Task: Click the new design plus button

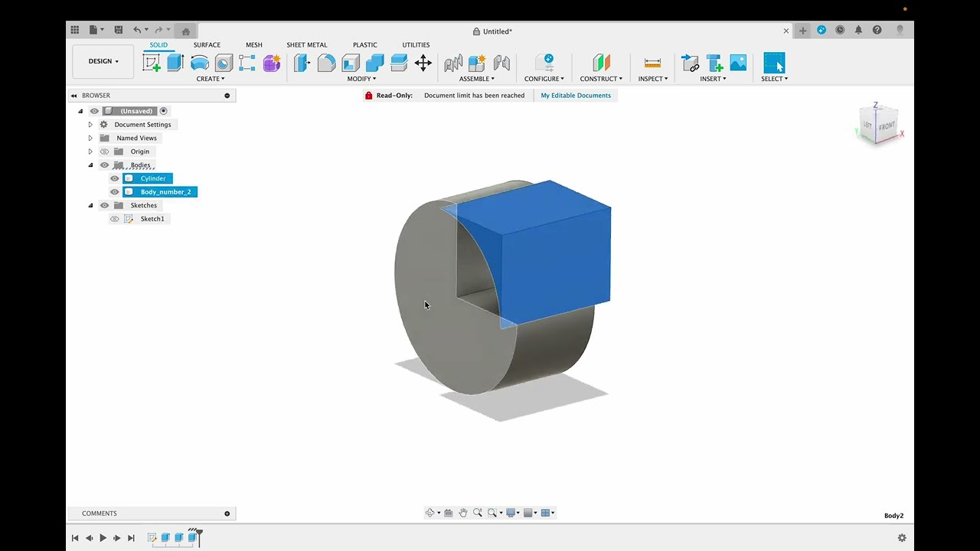Action: tap(802, 31)
